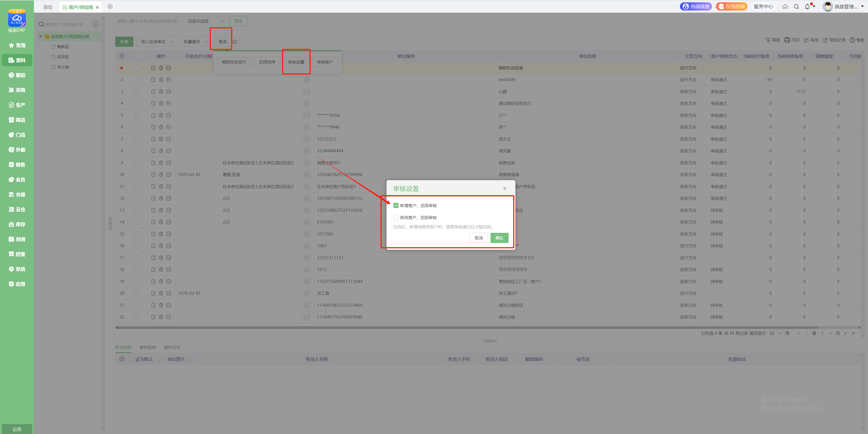The height and width of the screenshot is (434, 868).
Task: Click the 在线咨询 button
Action: click(x=731, y=6)
